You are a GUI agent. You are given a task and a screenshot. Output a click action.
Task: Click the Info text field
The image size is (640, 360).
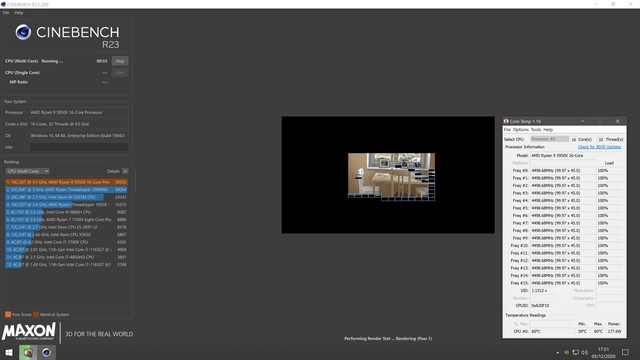coord(79,147)
